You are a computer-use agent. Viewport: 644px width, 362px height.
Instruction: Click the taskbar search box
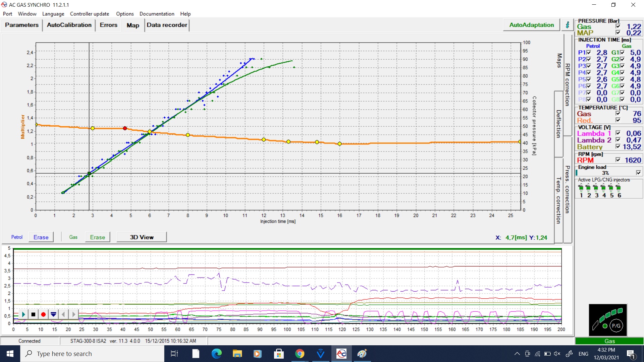pos(92,354)
